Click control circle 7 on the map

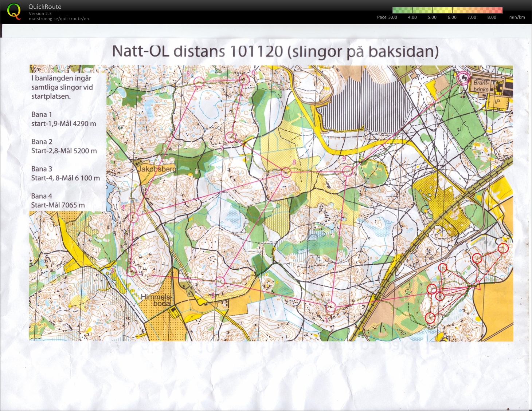tap(231, 137)
